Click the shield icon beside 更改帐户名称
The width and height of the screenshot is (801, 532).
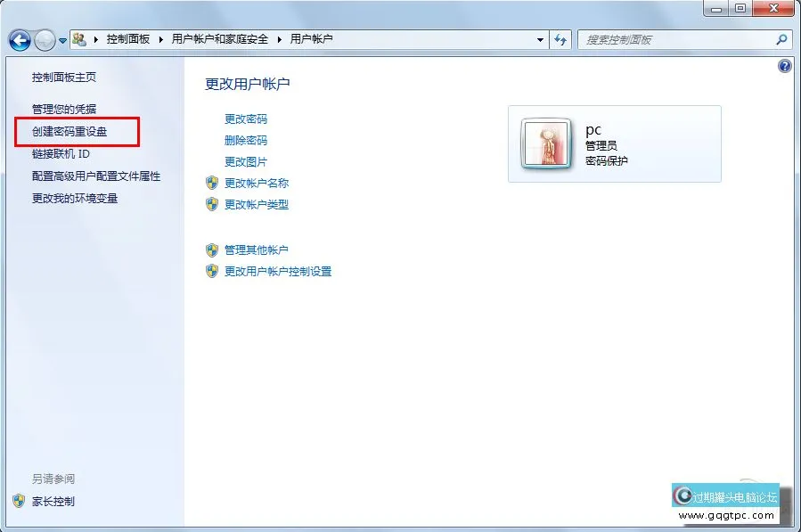(211, 183)
